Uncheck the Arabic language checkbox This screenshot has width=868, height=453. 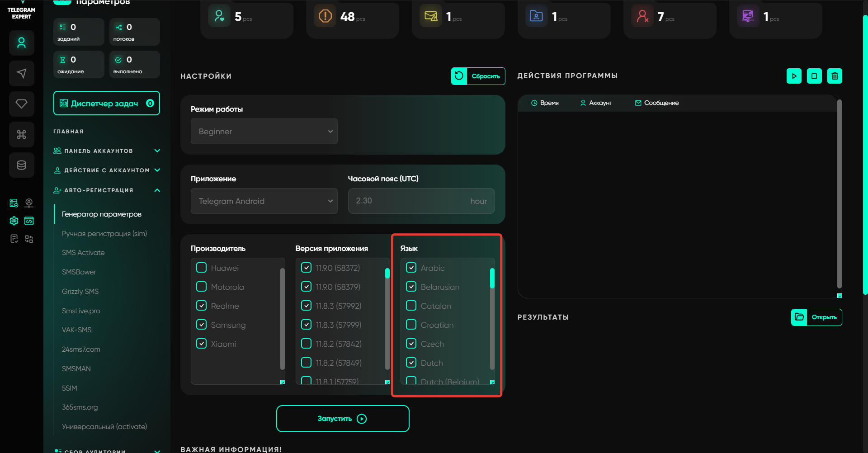(411, 268)
